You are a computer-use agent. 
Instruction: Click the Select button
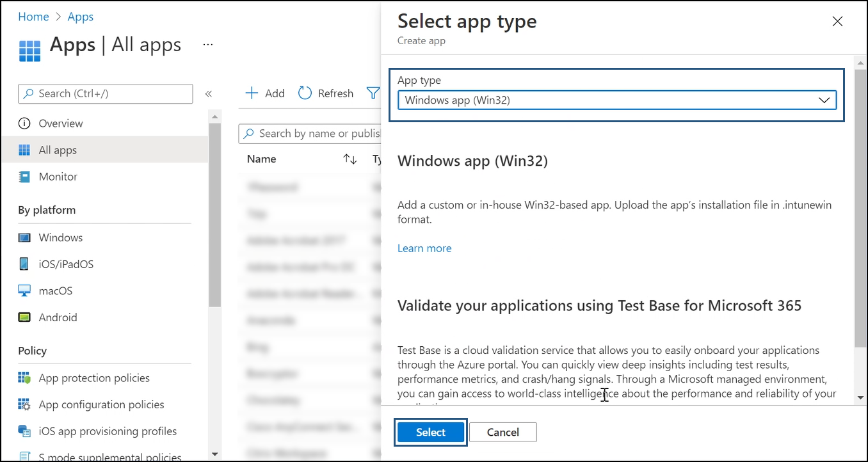click(x=431, y=433)
